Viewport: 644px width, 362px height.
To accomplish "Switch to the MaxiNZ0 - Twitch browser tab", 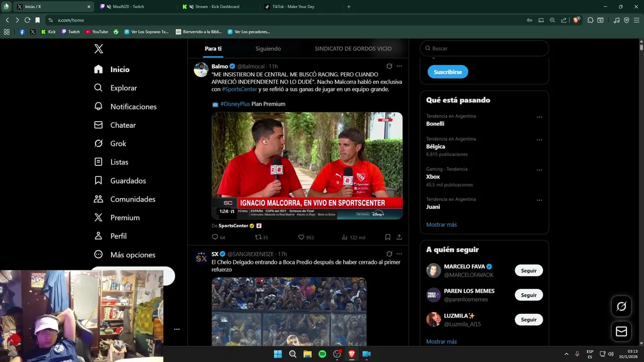I will coord(136,7).
